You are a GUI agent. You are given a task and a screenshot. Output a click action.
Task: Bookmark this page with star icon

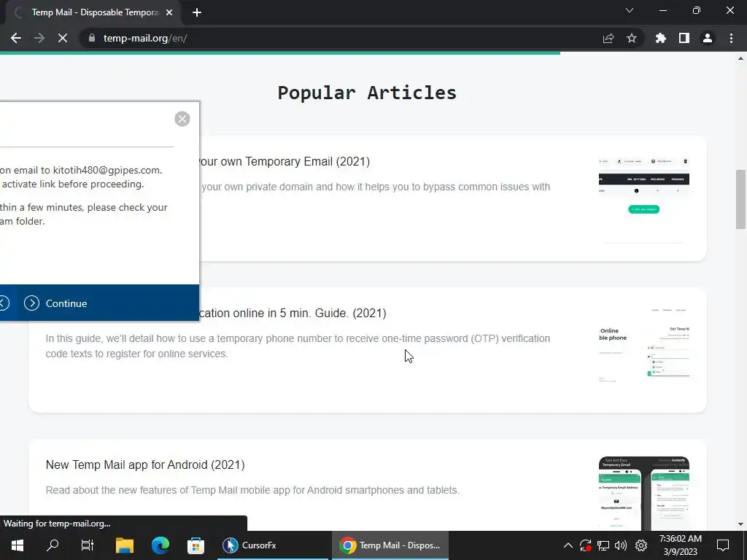(x=632, y=38)
